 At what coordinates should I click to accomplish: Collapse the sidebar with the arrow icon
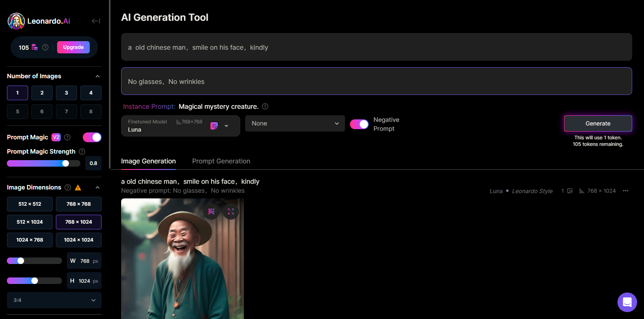point(96,21)
